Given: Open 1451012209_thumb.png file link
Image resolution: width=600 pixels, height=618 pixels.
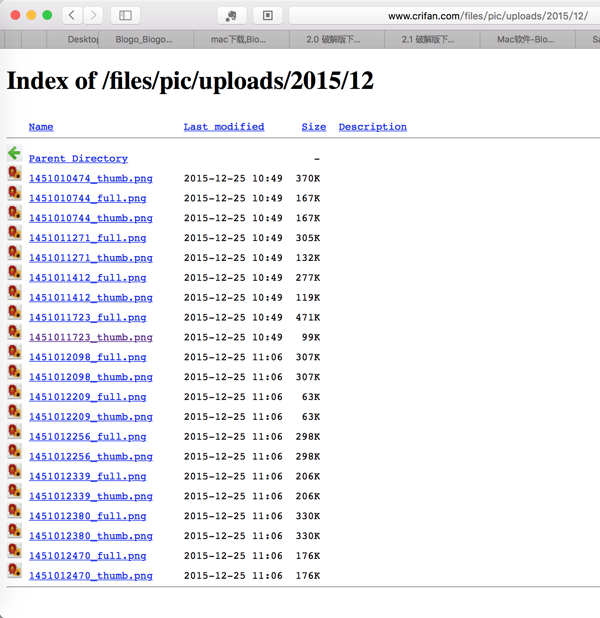Looking at the screenshot, I should (x=91, y=417).
